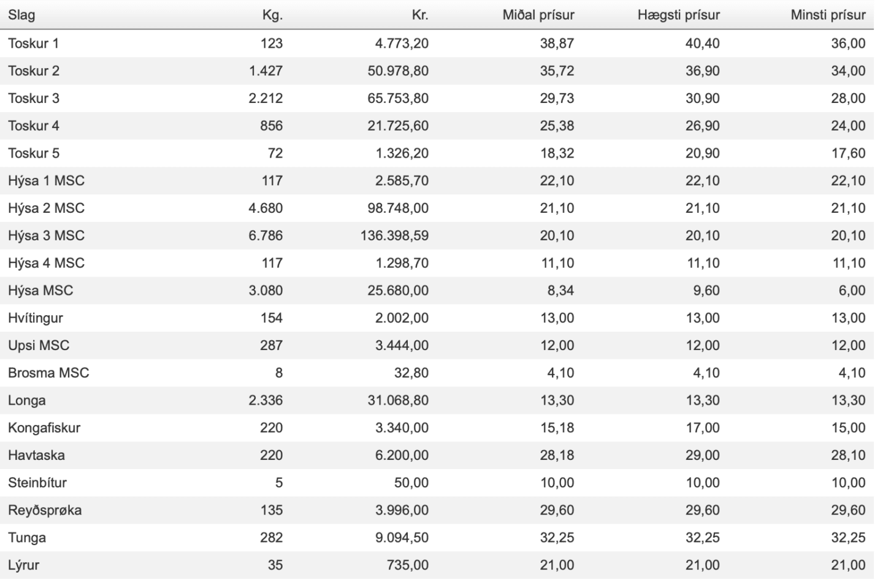The width and height of the screenshot is (883, 588).
Task: Click the Havtaska row label
Action: coord(36,455)
